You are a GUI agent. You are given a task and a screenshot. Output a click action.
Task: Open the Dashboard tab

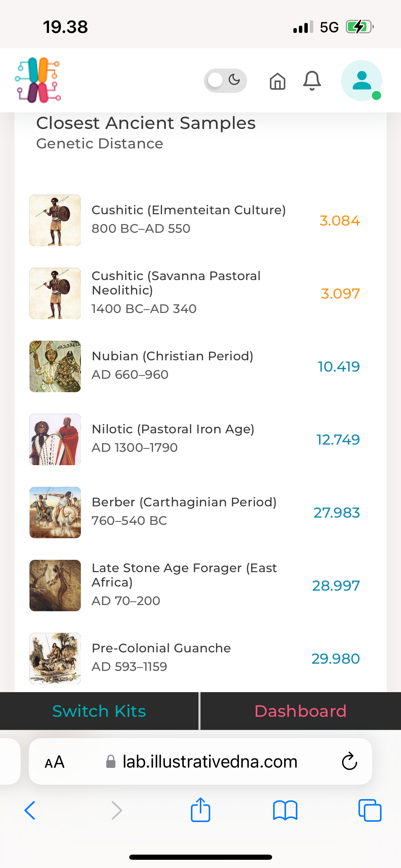point(301,711)
